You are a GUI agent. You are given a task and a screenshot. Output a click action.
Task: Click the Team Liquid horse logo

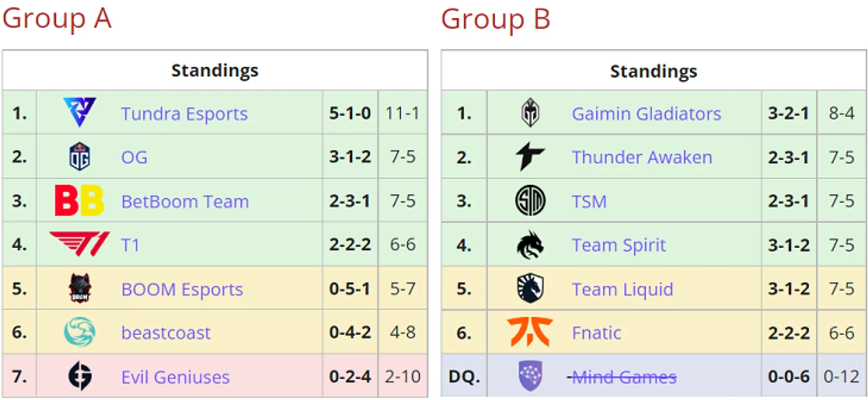tap(530, 289)
